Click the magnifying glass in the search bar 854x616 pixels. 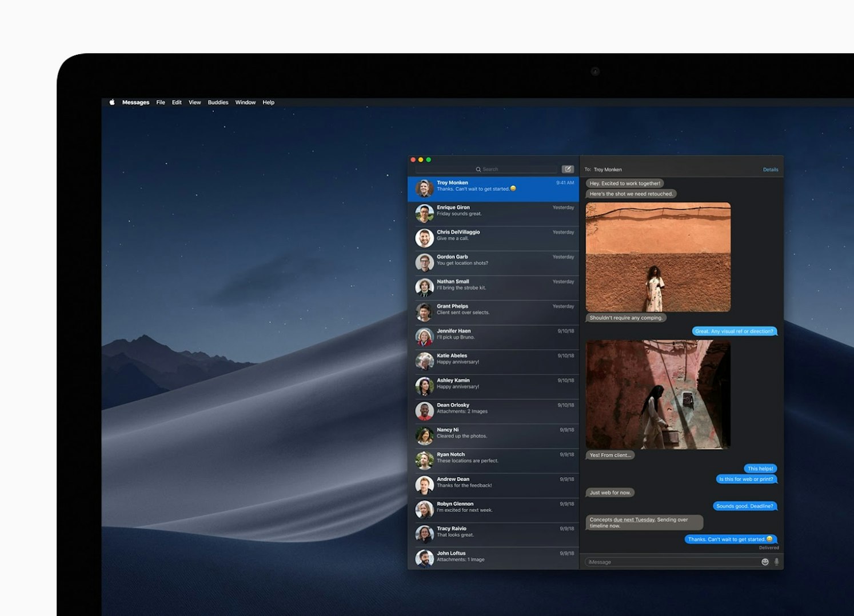pyautogui.click(x=478, y=169)
